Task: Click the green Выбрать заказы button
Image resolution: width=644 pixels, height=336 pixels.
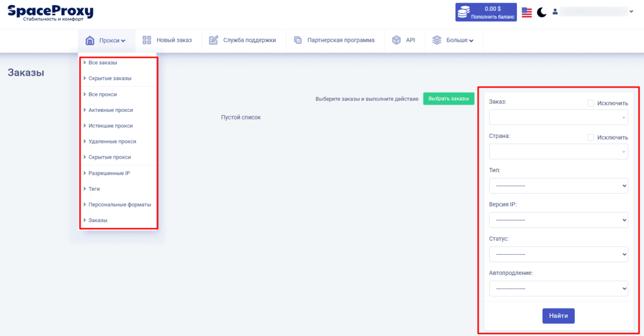Action: (448, 99)
